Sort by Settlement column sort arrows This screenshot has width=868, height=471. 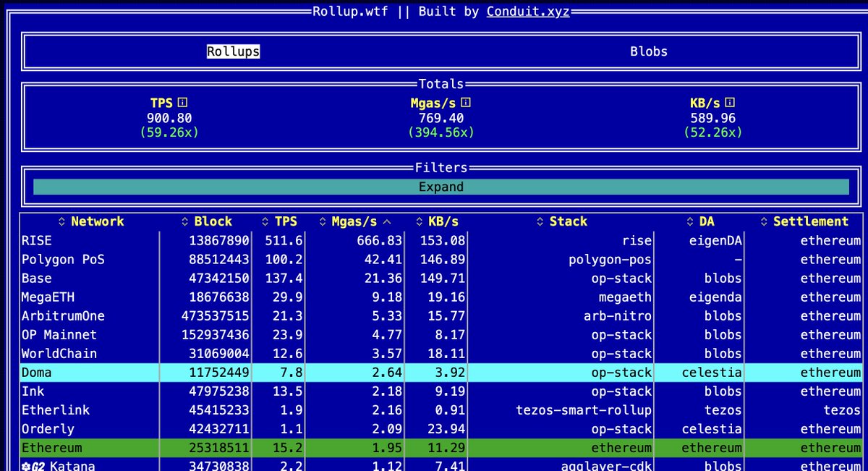coord(765,222)
